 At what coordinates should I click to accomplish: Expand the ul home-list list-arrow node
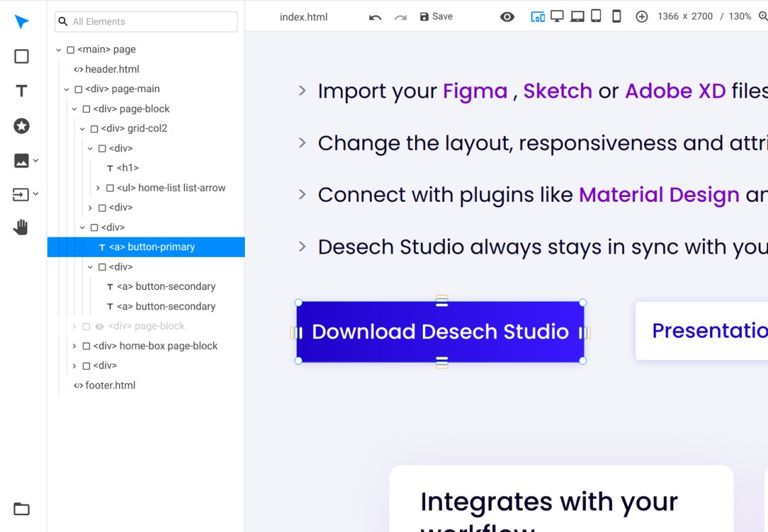tap(98, 188)
